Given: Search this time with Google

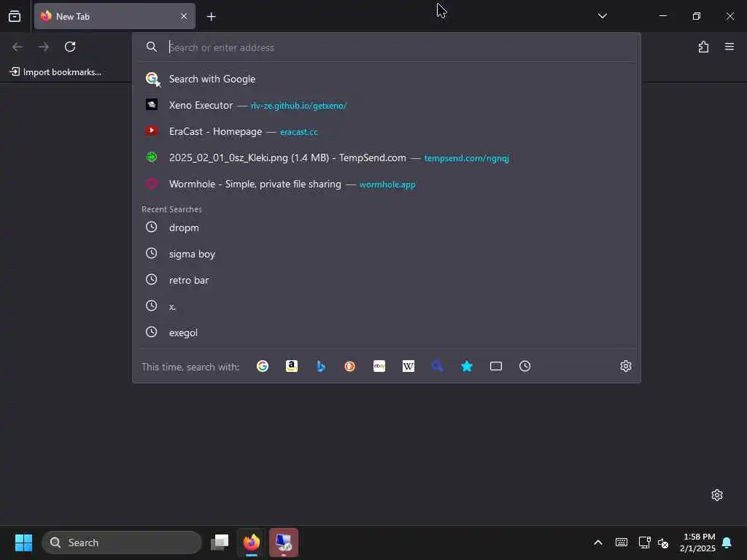Looking at the screenshot, I should click(x=263, y=366).
